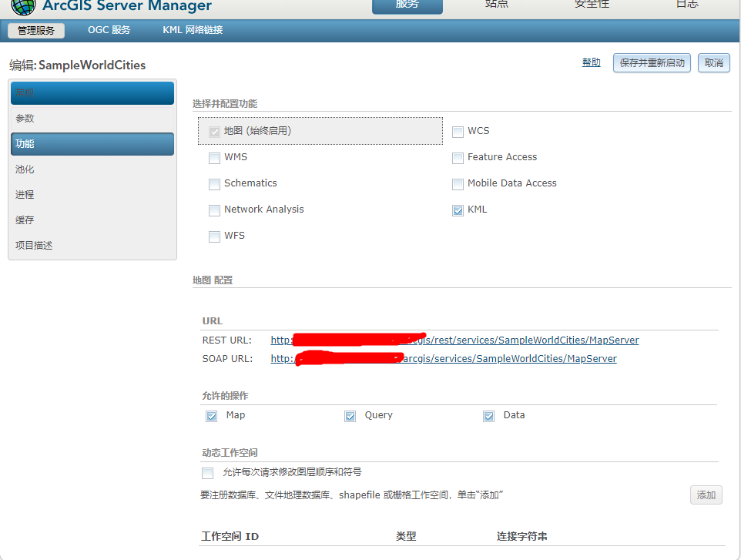Enable the Schematics capability checkbox
The width and height of the screenshot is (741, 560).
pos(215,184)
